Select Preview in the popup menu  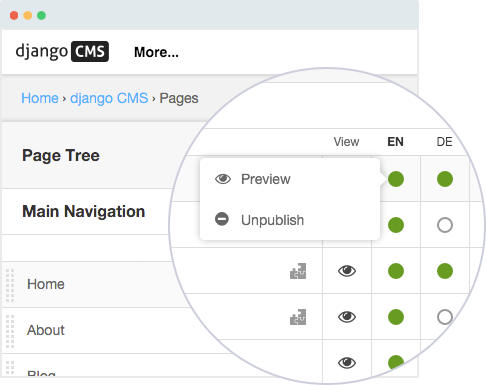point(266,179)
